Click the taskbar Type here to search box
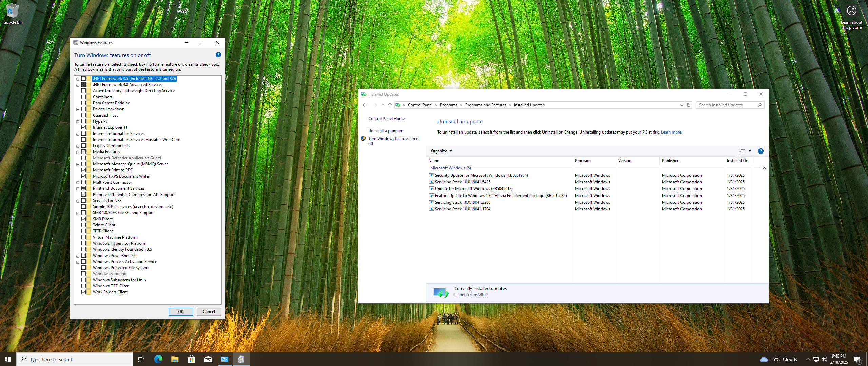Viewport: 868px width, 366px height. (75, 359)
